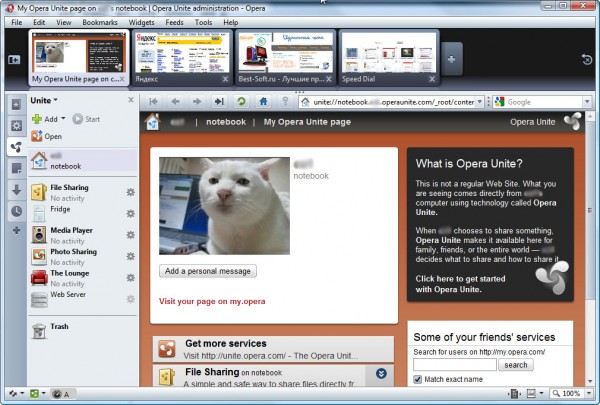
Task: Open the Bookmarks menu
Action: click(100, 23)
